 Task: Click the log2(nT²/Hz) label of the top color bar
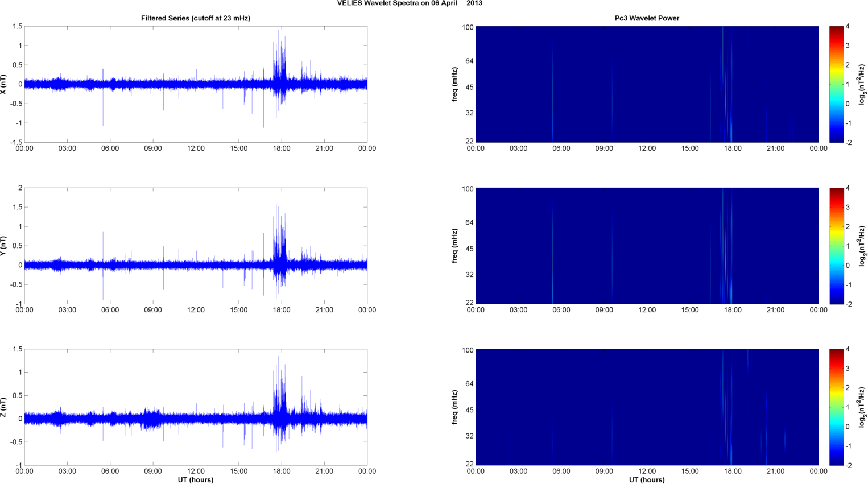click(862, 84)
